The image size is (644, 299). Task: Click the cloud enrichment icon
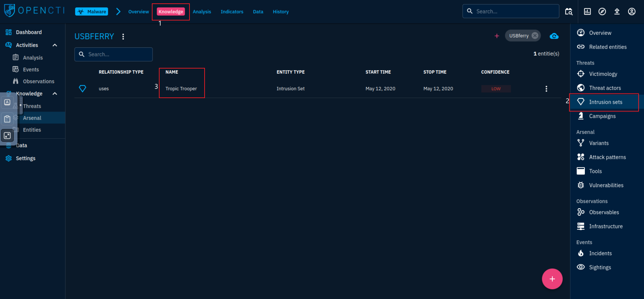(x=554, y=36)
